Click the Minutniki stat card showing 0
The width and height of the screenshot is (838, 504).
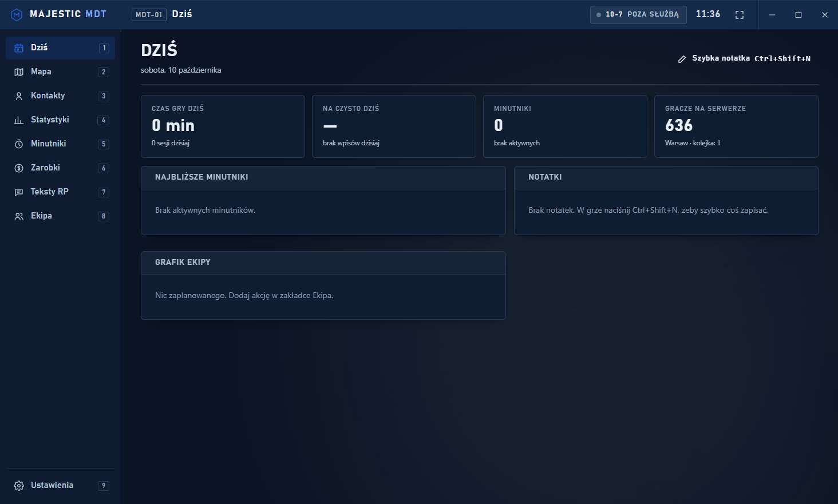[x=565, y=126]
